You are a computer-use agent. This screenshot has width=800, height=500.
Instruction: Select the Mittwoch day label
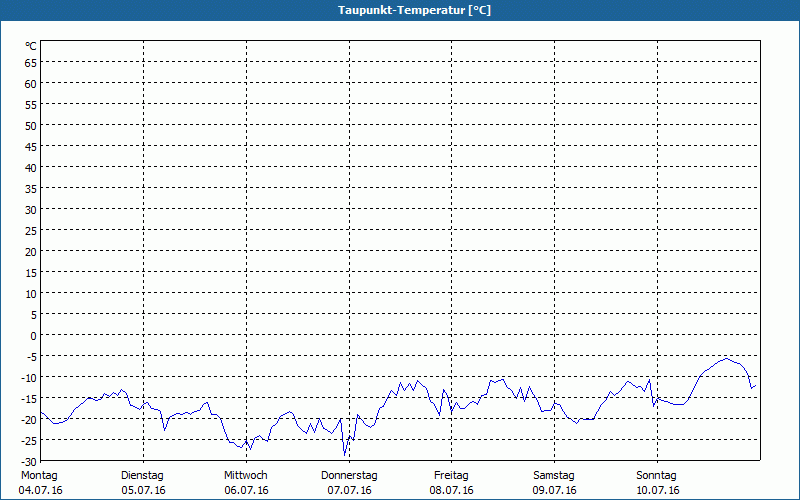(246, 475)
